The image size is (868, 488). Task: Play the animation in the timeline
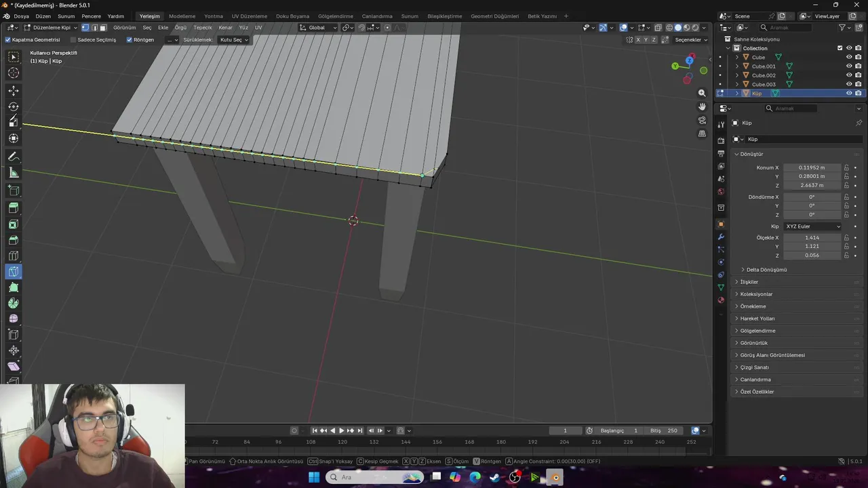pyautogui.click(x=341, y=430)
